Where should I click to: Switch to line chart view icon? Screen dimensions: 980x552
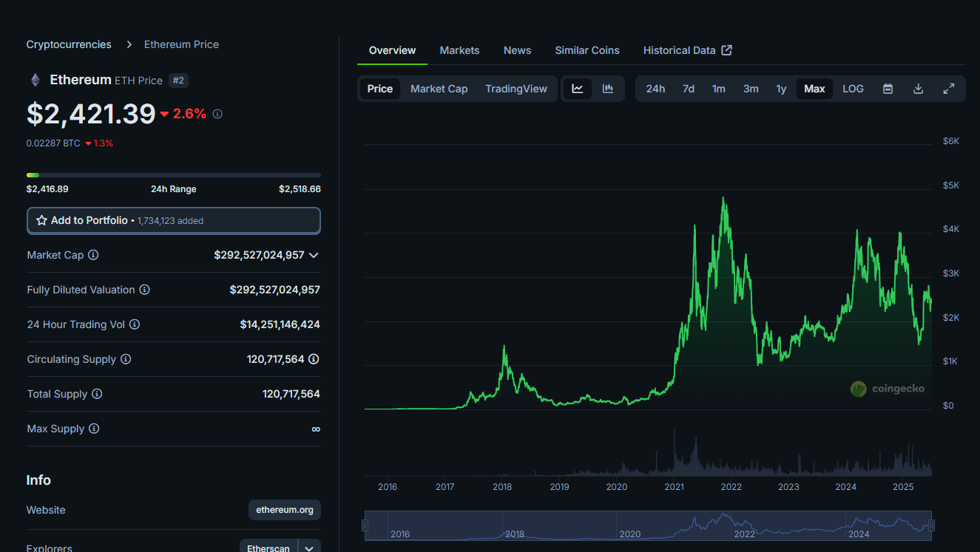tap(578, 89)
